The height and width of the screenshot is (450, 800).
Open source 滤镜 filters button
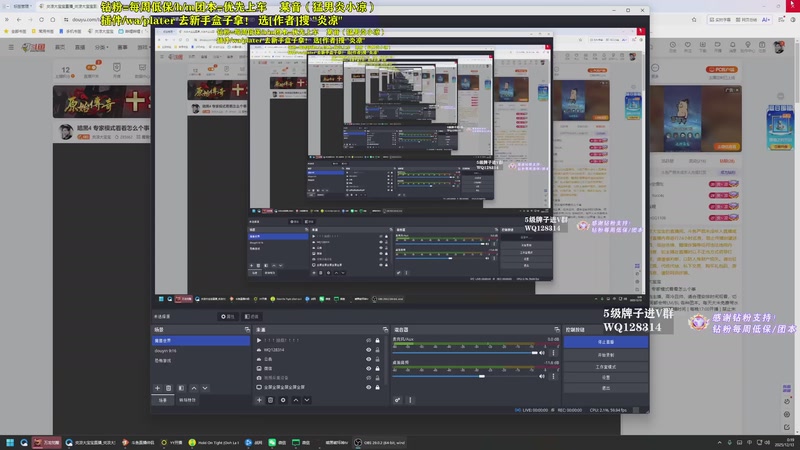pyautogui.click(x=251, y=317)
